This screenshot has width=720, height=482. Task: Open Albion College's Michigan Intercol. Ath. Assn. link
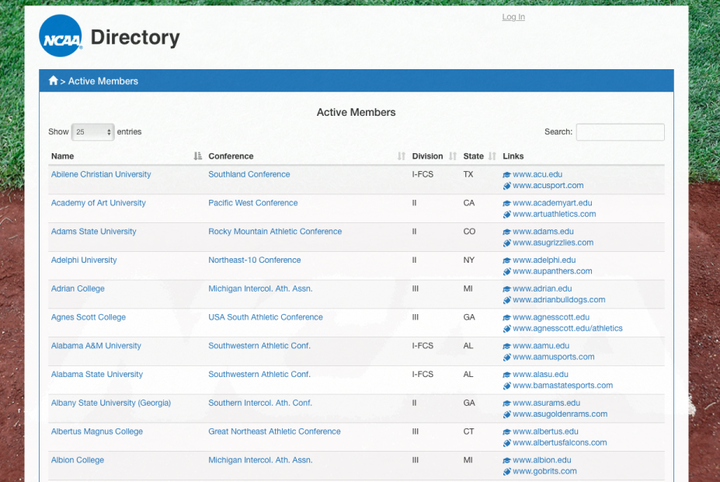tap(260, 460)
